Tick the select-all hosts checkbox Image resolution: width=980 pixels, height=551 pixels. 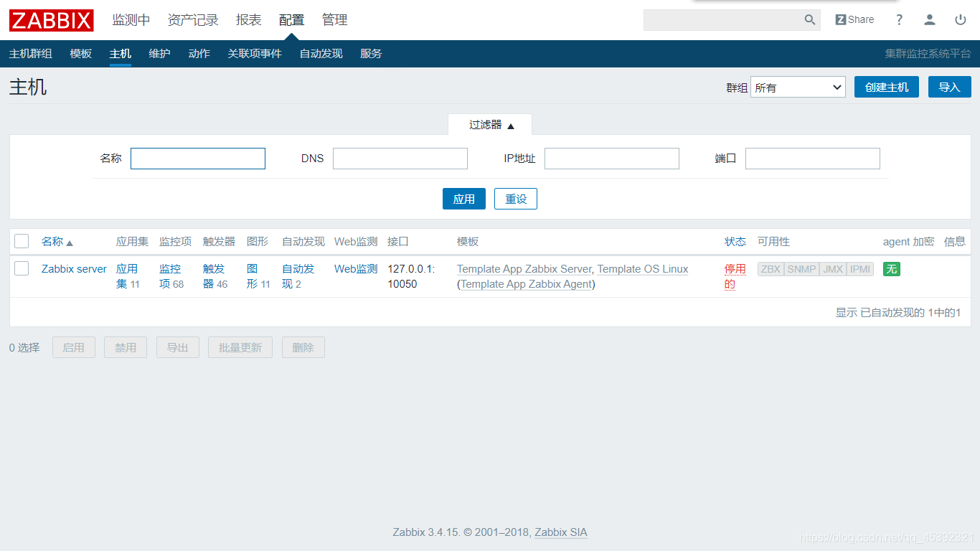[x=22, y=241]
